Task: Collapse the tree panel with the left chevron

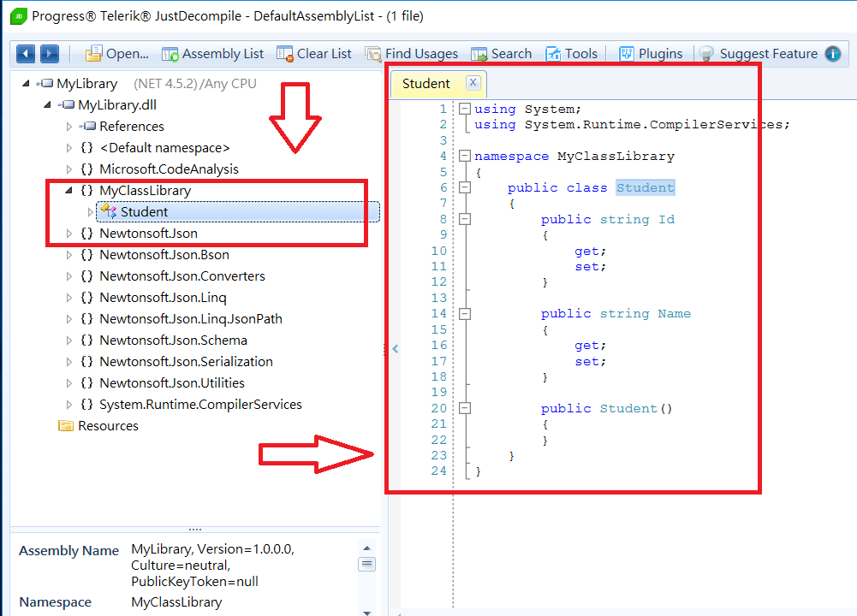Action: pos(396,348)
